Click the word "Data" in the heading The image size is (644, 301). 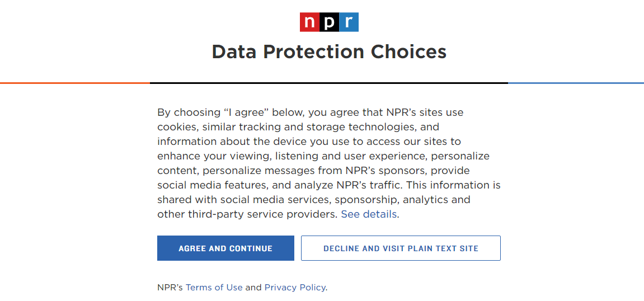tap(234, 51)
